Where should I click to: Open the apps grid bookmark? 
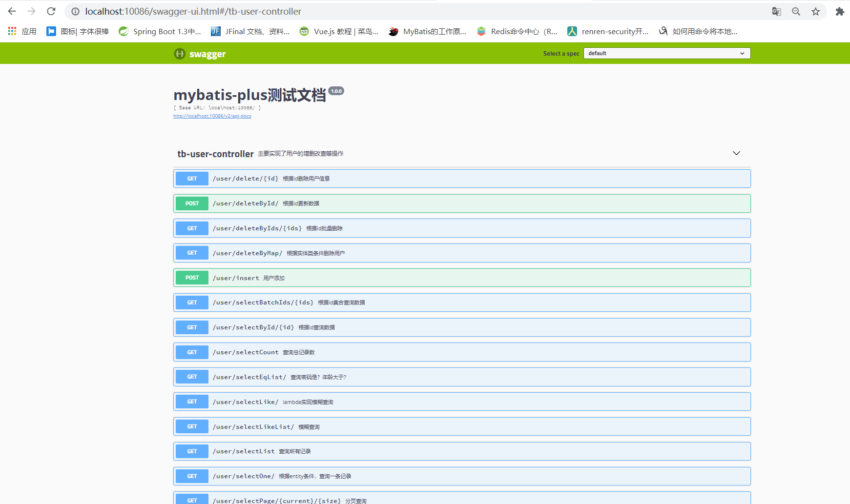(22, 31)
